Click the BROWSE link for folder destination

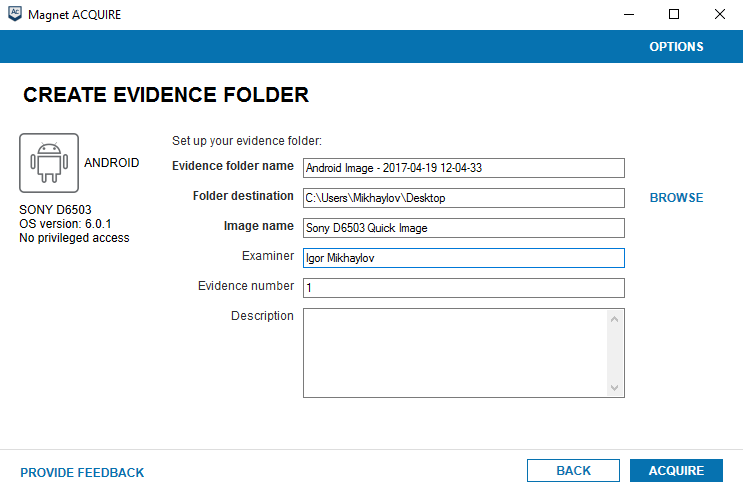point(676,198)
